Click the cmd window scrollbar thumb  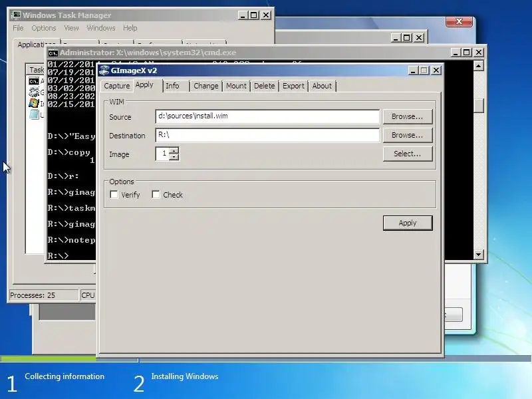[478, 106]
